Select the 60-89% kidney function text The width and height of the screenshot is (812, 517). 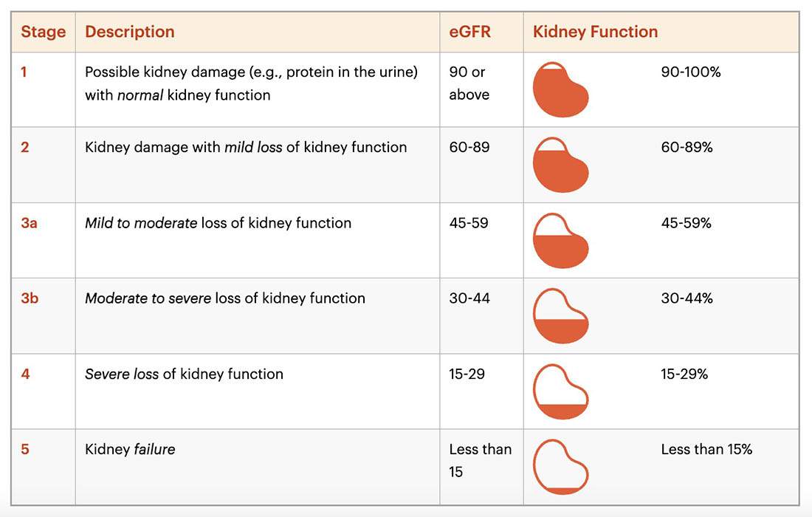[x=687, y=147]
